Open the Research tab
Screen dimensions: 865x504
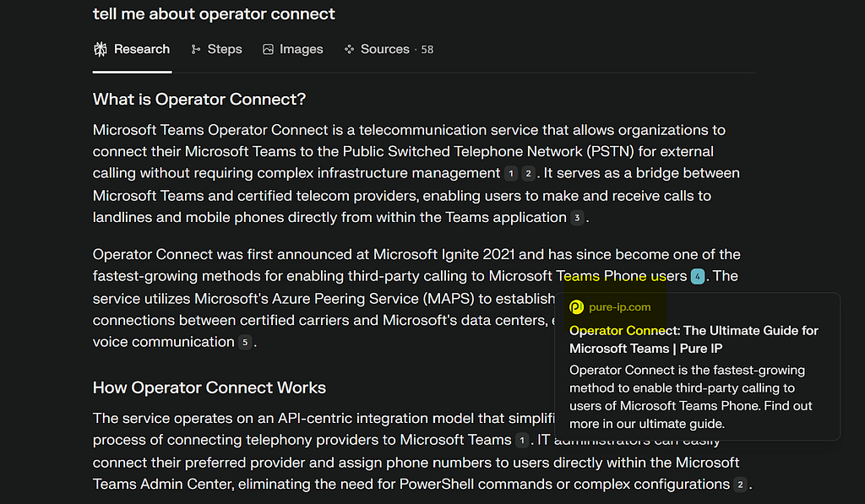132,49
